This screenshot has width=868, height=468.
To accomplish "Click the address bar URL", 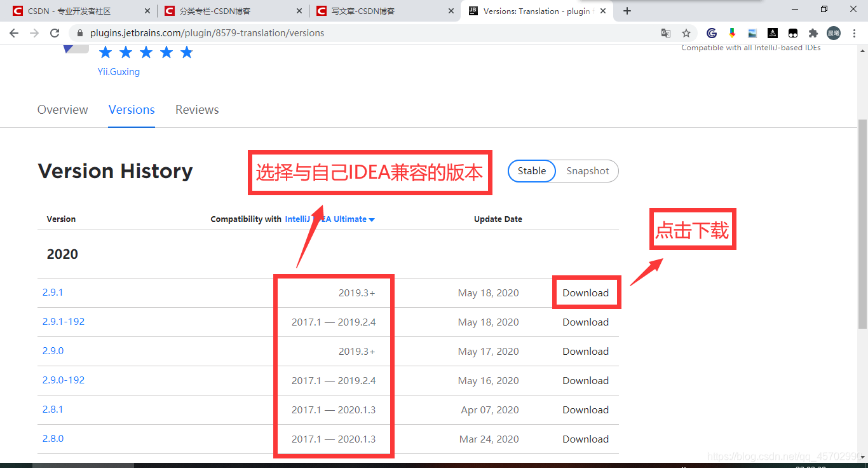I will (207, 33).
